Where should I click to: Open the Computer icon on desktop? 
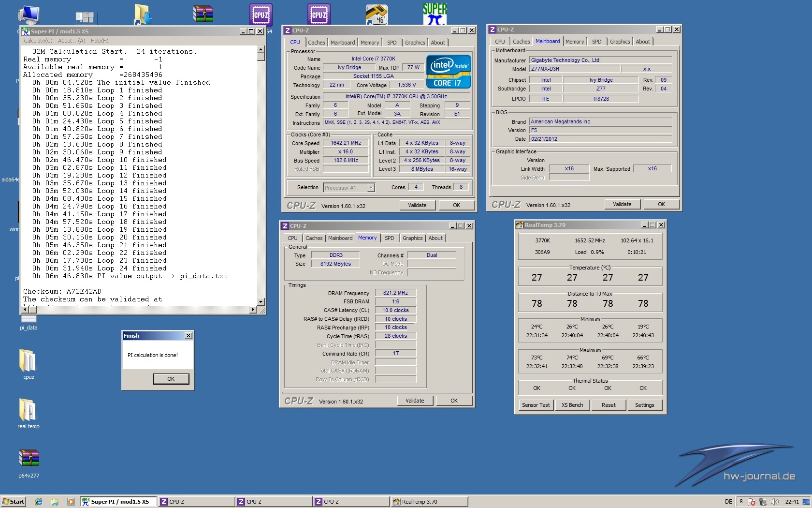click(28, 15)
